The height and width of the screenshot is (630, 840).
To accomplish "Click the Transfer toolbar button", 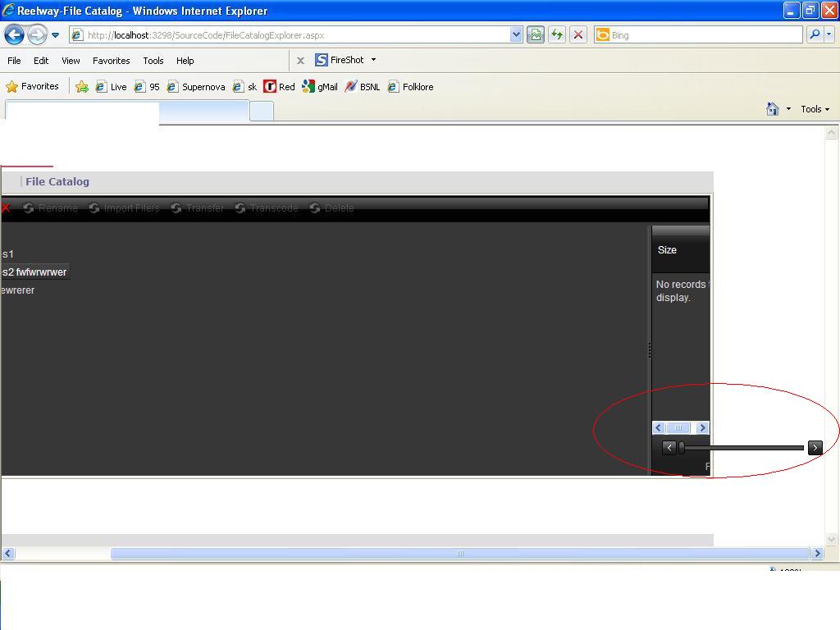I will pos(198,208).
